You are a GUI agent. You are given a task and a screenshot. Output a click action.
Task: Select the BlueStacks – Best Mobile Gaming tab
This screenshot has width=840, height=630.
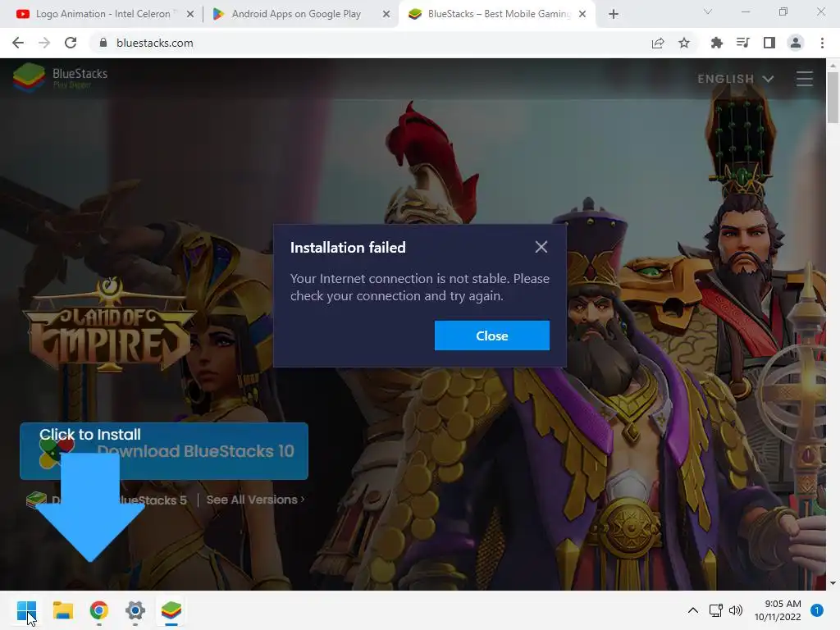pos(498,14)
